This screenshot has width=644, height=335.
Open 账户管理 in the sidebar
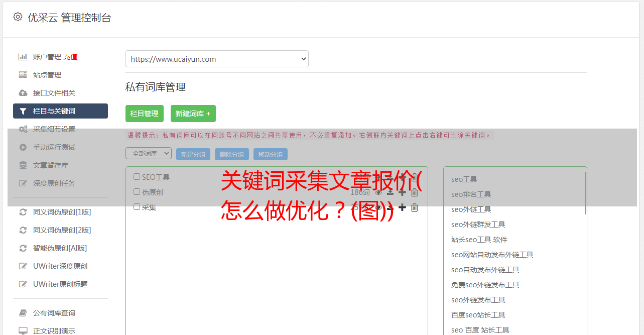coord(47,57)
